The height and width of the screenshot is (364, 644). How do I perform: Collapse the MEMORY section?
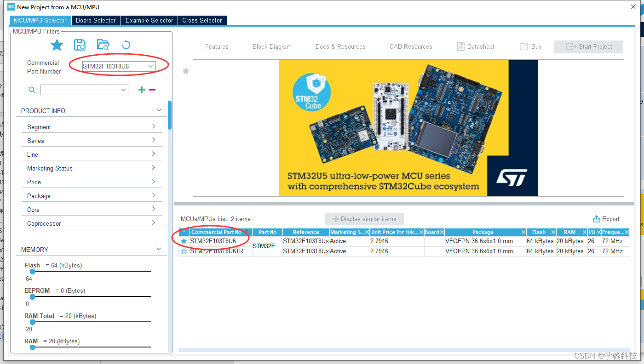point(159,249)
